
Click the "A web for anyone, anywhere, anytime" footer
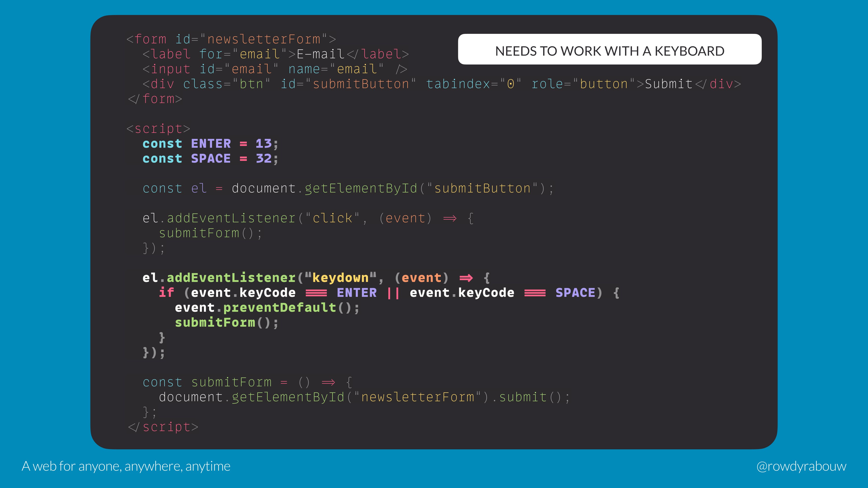tap(126, 466)
